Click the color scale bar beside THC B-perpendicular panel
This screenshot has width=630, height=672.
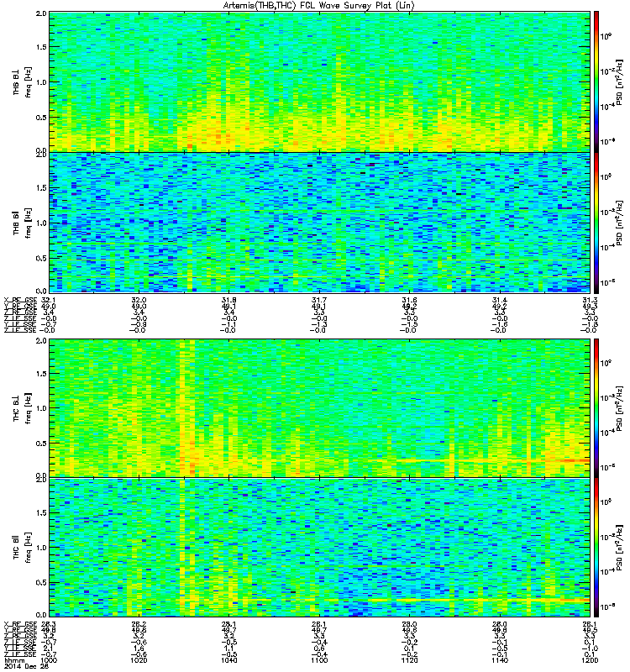point(596,408)
